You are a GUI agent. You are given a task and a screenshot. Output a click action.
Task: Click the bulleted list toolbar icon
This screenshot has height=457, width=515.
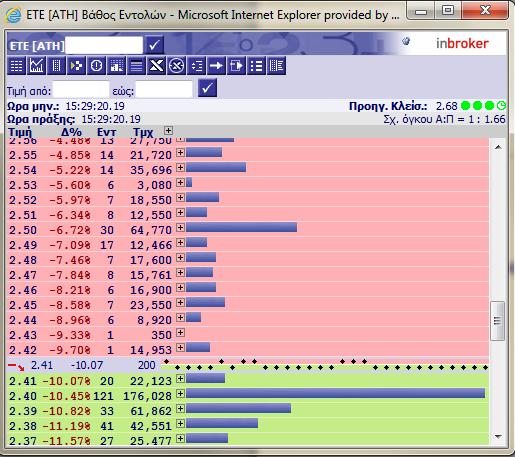pos(256,65)
